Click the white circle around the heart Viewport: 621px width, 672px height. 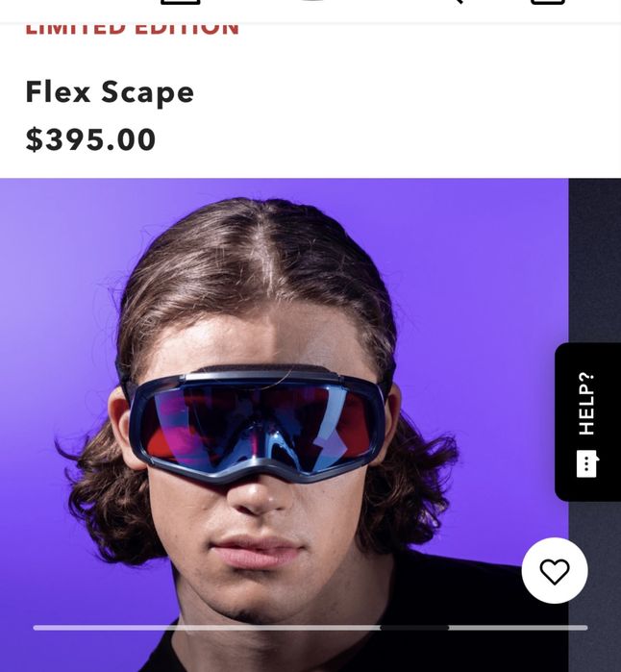pos(555,570)
